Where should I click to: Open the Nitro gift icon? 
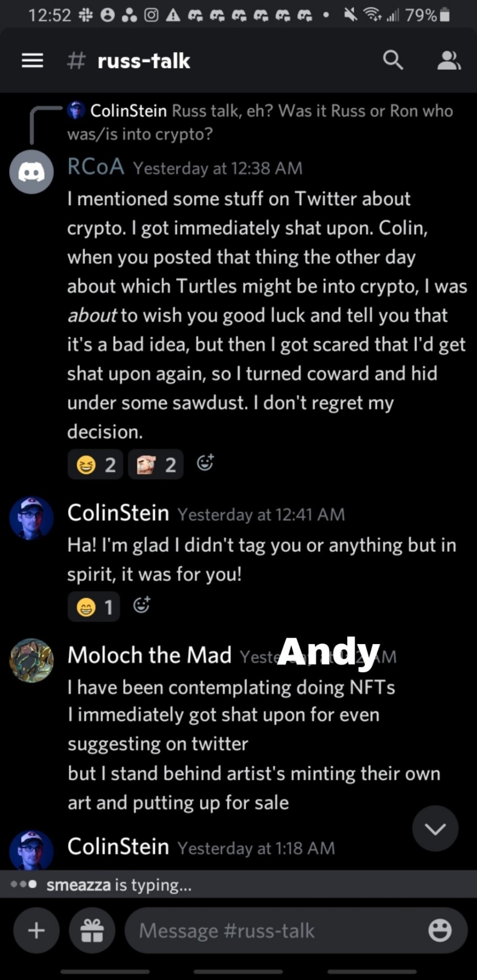[92, 930]
